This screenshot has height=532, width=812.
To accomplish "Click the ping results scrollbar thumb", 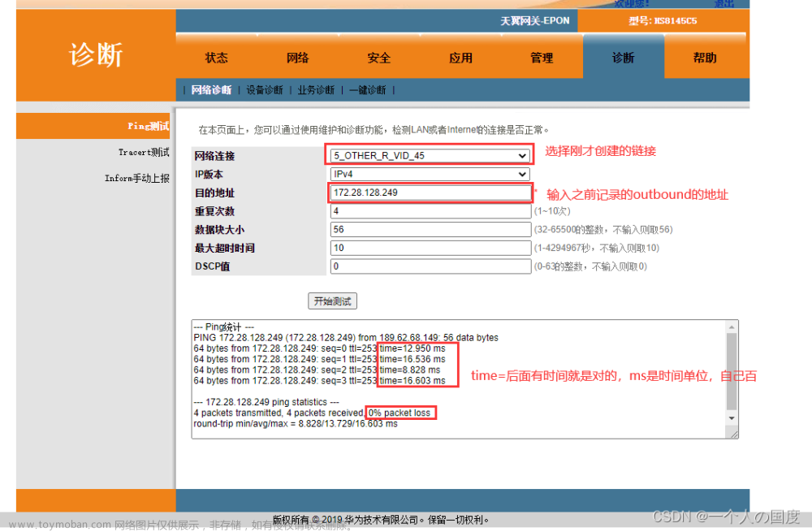I will click(x=732, y=371).
